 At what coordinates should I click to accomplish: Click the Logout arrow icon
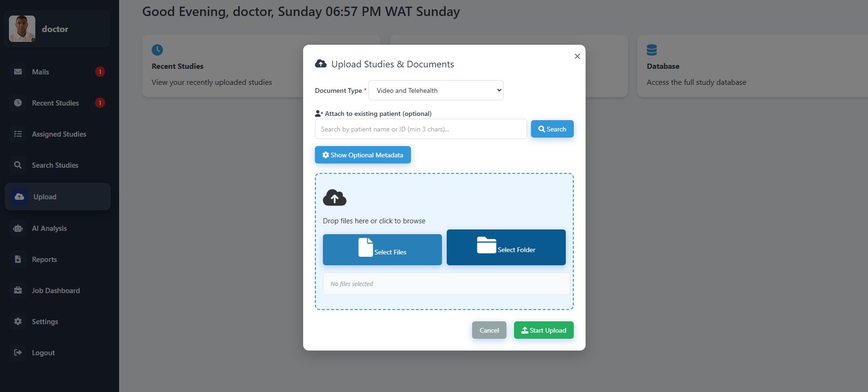[18, 352]
